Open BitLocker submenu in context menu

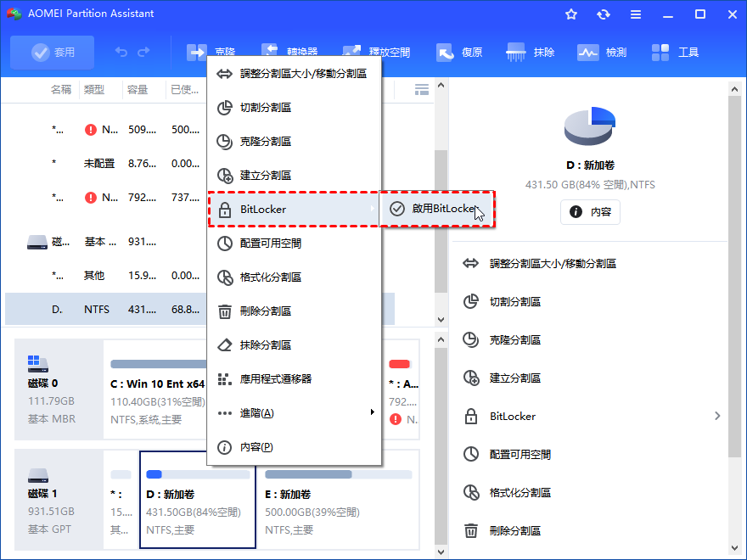[294, 210]
